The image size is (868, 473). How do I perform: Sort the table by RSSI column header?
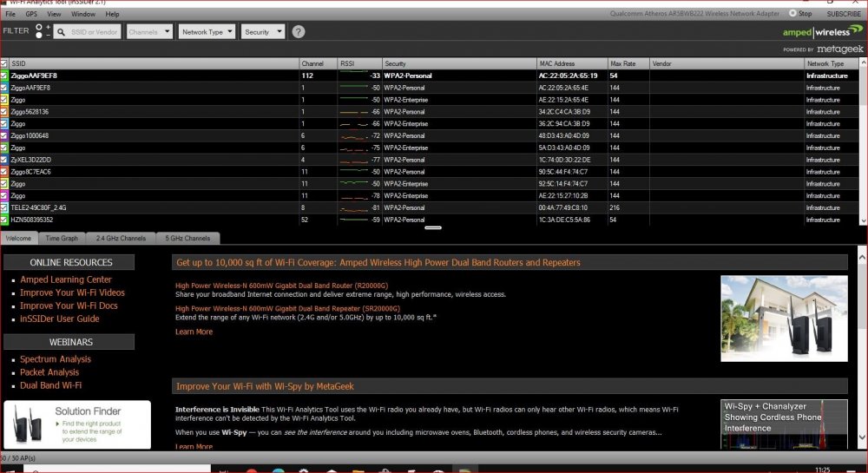coord(360,63)
